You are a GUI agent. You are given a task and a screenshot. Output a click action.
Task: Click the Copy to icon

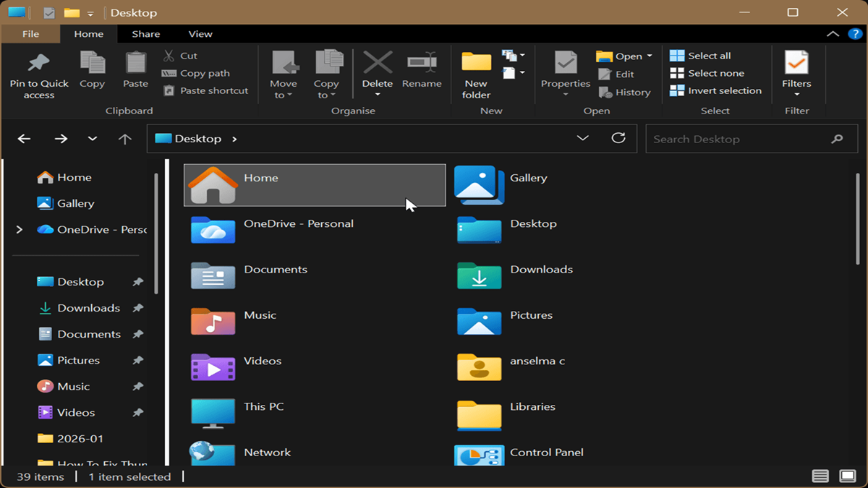(x=328, y=62)
